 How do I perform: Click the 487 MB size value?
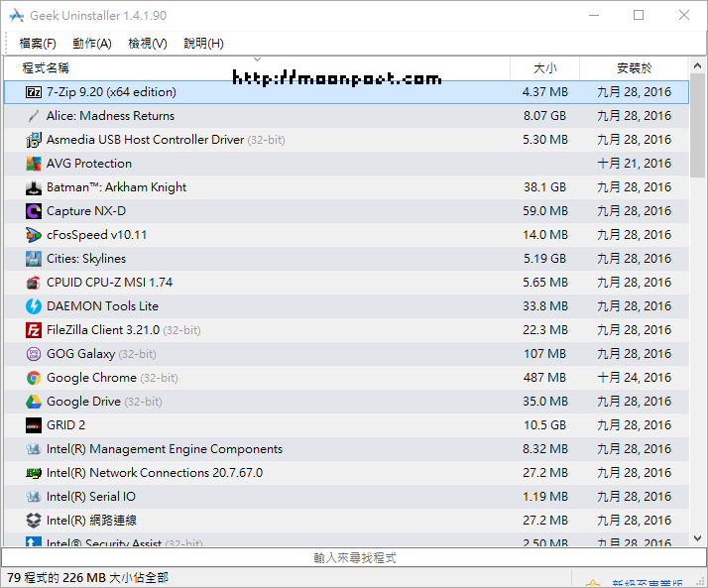pyautogui.click(x=544, y=378)
